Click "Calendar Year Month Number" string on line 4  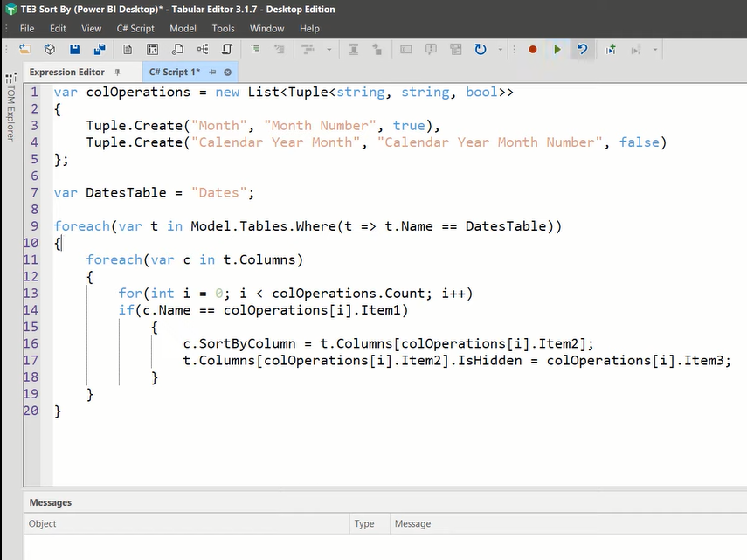(490, 142)
